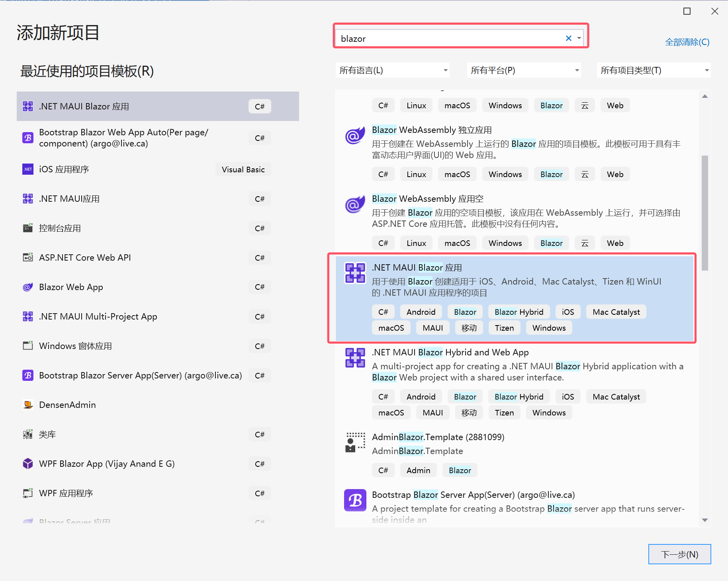The image size is (728, 581).
Task: Click the Blazor Web App icon
Action: (28, 287)
